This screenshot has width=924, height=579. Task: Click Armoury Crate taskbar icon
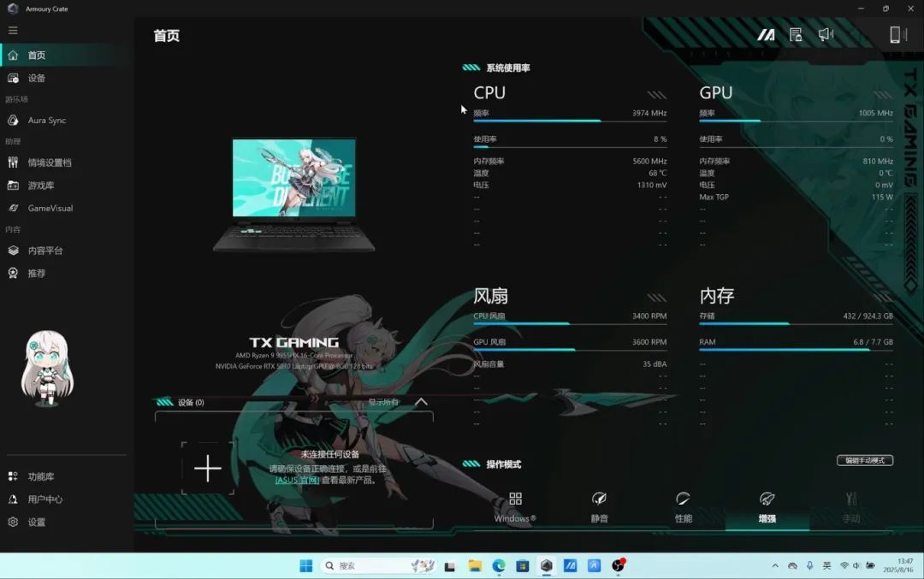pyautogui.click(x=546, y=566)
